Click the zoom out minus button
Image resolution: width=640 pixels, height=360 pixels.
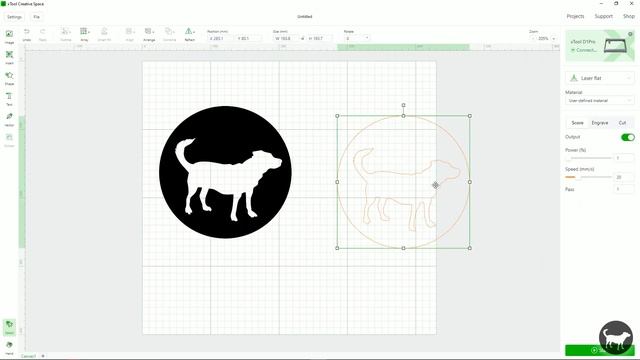(x=533, y=38)
